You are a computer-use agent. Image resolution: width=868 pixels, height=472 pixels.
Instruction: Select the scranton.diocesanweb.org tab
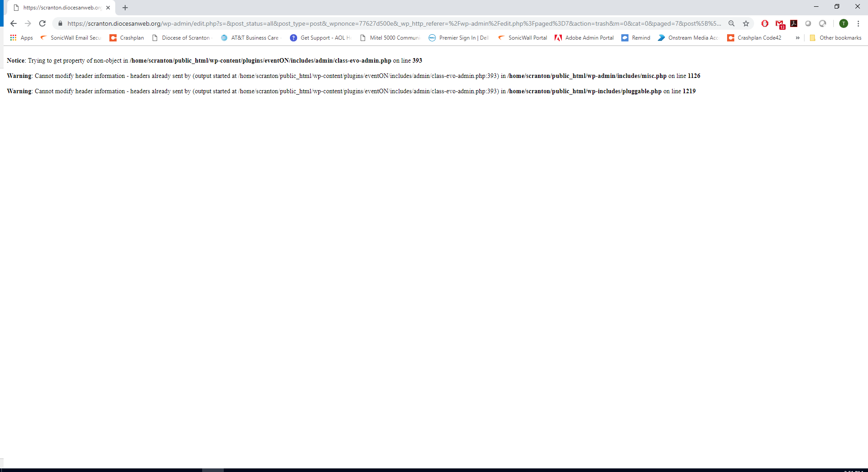(x=62, y=8)
